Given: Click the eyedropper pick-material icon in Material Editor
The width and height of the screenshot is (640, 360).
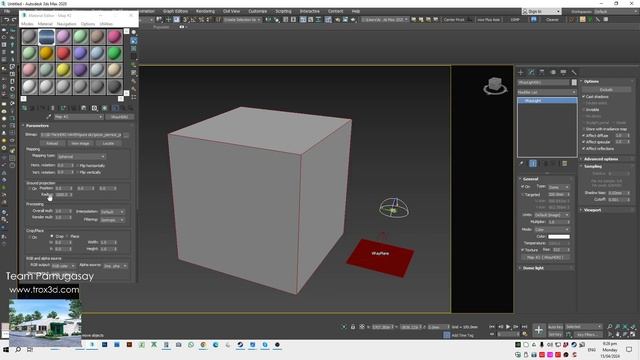Looking at the screenshot, I should coord(49,117).
